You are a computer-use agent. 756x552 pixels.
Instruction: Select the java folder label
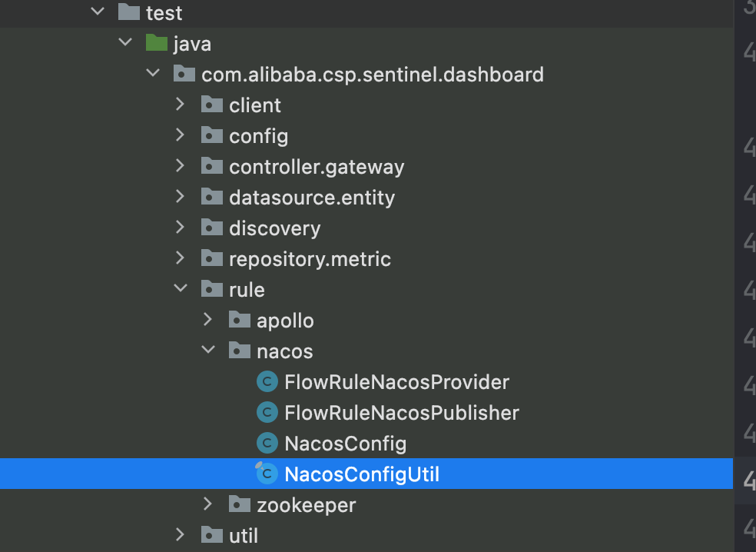pyautogui.click(x=192, y=45)
